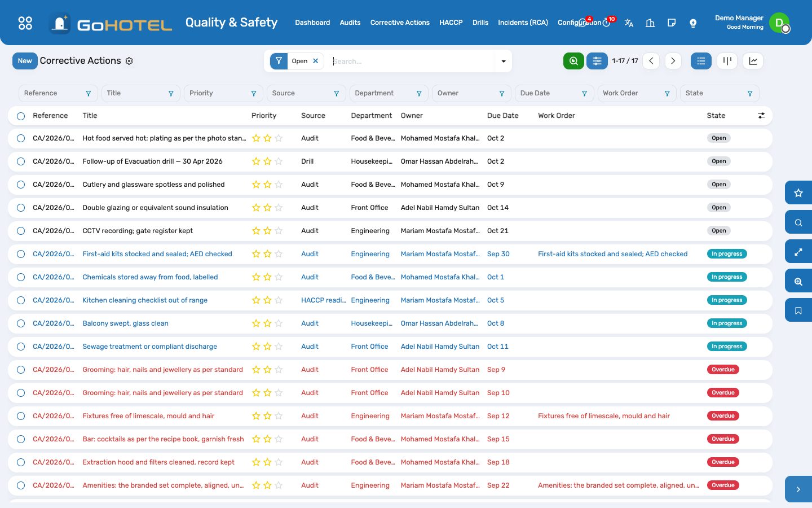
Task: Open the column settings adjuster icon
Action: (761, 116)
